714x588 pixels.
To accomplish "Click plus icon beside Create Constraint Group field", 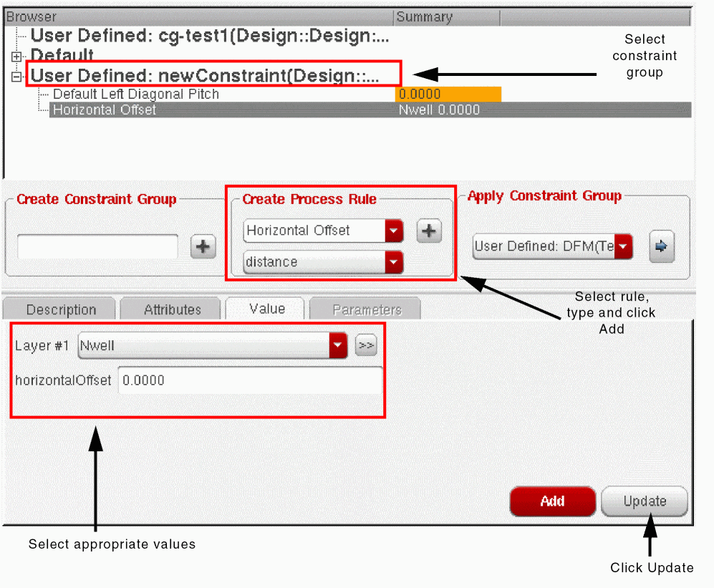I will [203, 247].
